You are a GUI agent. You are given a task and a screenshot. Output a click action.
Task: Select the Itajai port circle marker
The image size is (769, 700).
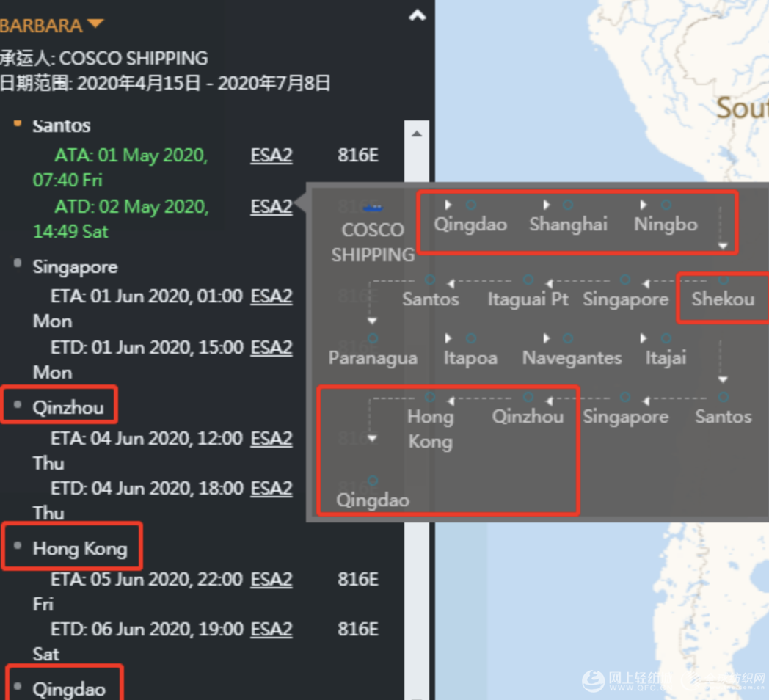click(666, 338)
